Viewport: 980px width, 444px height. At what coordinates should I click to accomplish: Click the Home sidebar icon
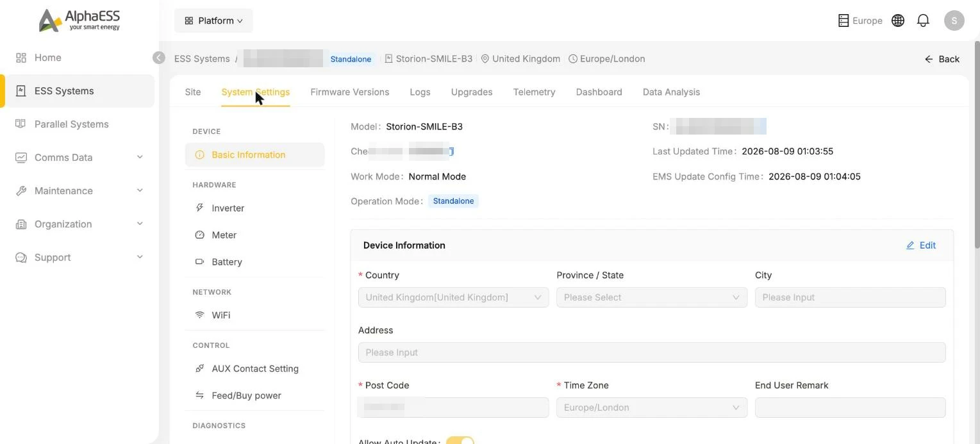pos(21,58)
